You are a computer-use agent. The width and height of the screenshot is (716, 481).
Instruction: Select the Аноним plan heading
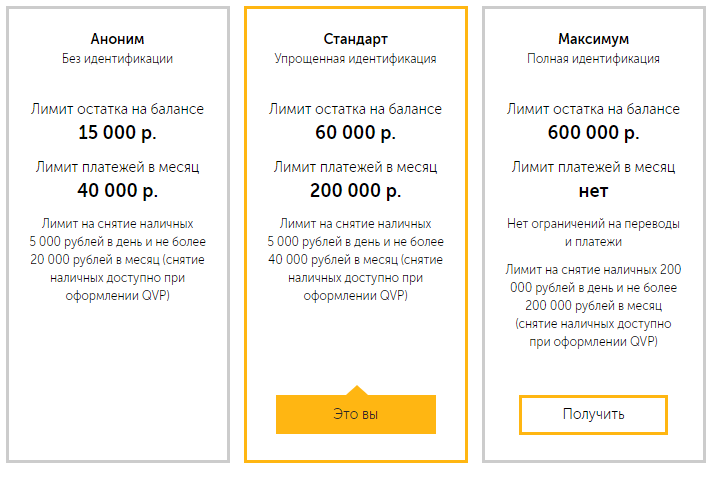[x=117, y=39]
